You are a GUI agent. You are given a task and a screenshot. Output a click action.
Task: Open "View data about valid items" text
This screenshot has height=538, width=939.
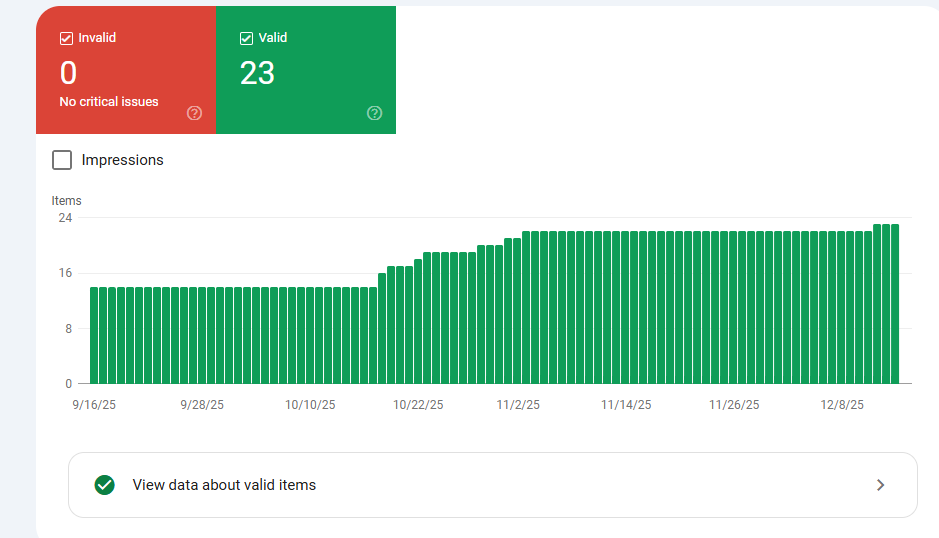tap(224, 485)
